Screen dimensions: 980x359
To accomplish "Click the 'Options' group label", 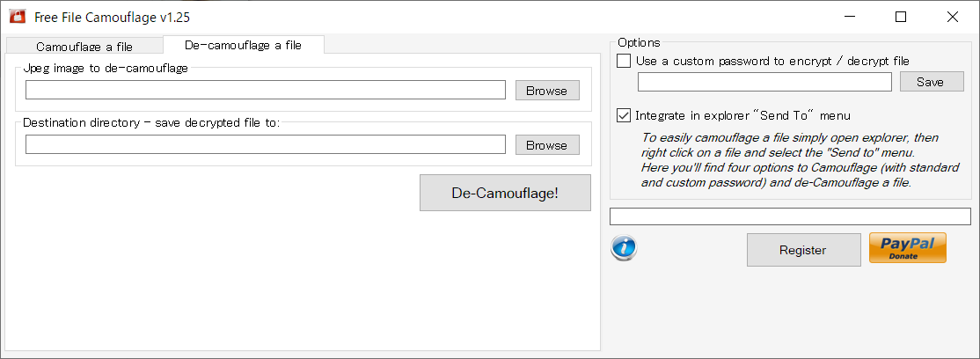I will click(x=639, y=42).
